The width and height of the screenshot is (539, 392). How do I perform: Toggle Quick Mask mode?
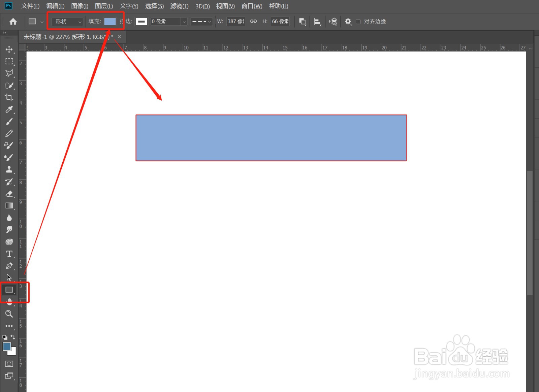click(x=9, y=364)
